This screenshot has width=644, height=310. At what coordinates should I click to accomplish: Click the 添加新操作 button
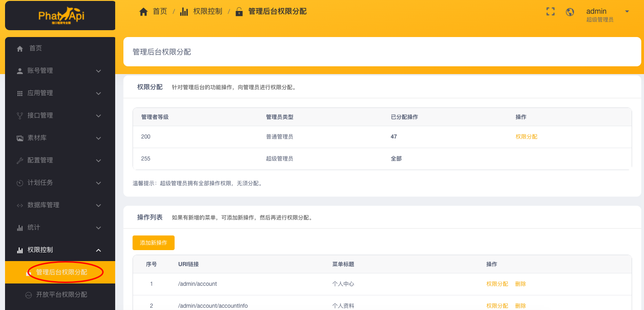pos(154,243)
